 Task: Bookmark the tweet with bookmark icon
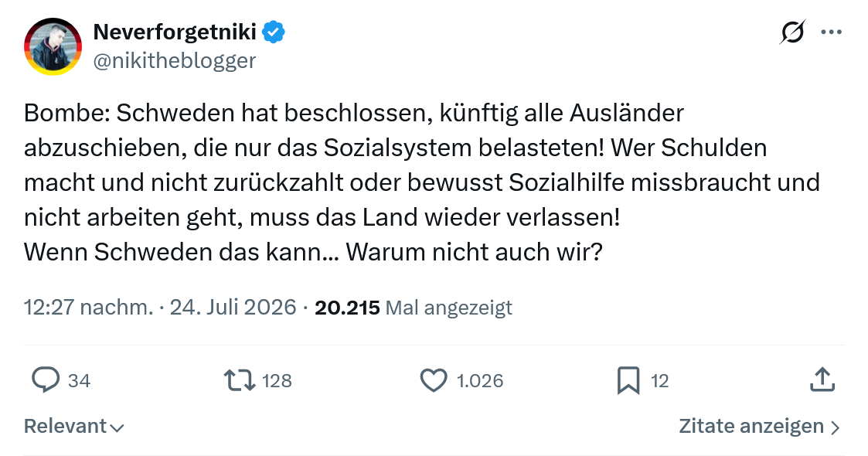628,381
